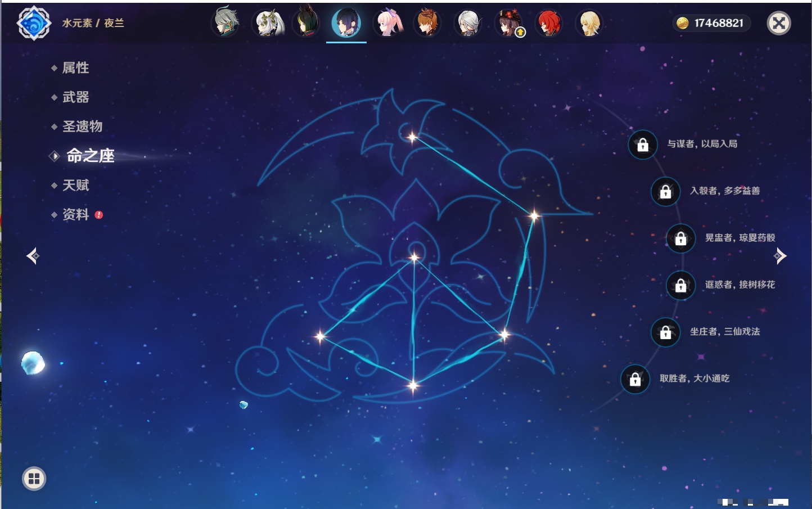
Task: Click the lock icon beside 入彀者,多多益善
Action: pyautogui.click(x=665, y=191)
